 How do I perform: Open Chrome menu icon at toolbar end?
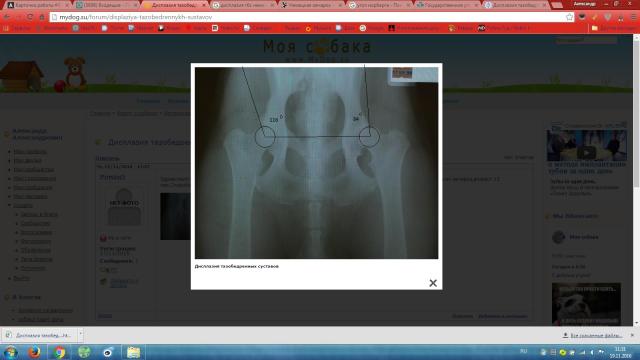(x=633, y=17)
